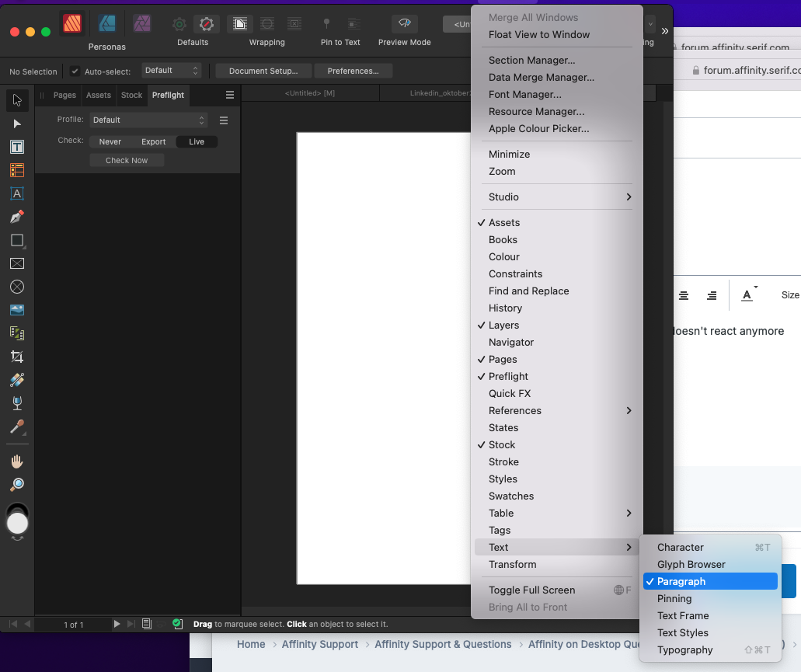801x672 pixels.
Task: Switch to the Designer persona
Action: pos(106,23)
